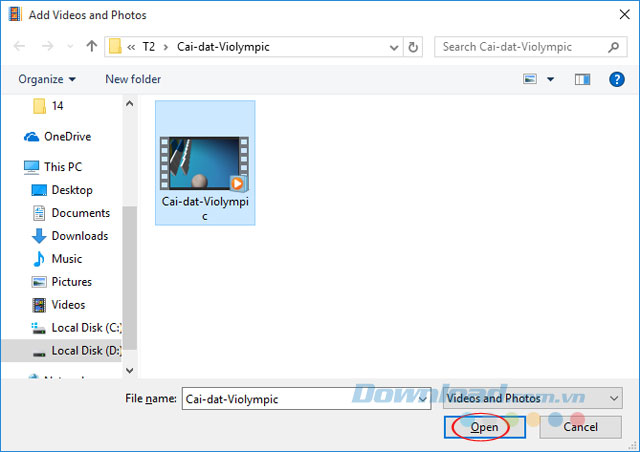Open the Downloads folder in sidebar
This screenshot has height=452, width=640.
[x=79, y=236]
